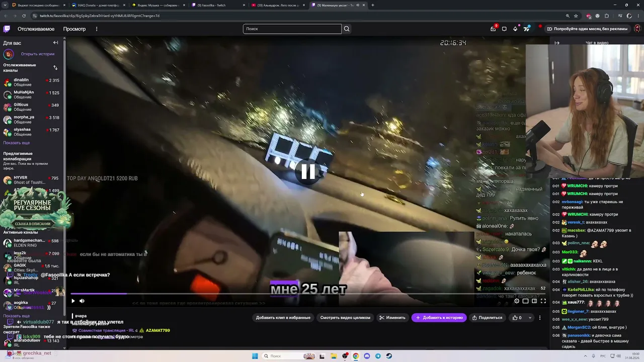Switch to the Альмудрон browser tab

coord(278,5)
